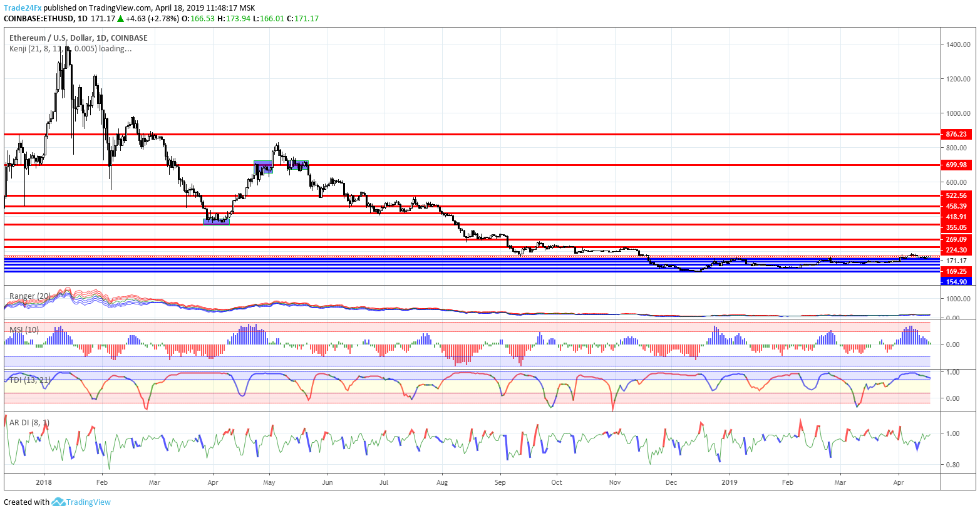Click the 1400.00 price axis value

point(958,44)
